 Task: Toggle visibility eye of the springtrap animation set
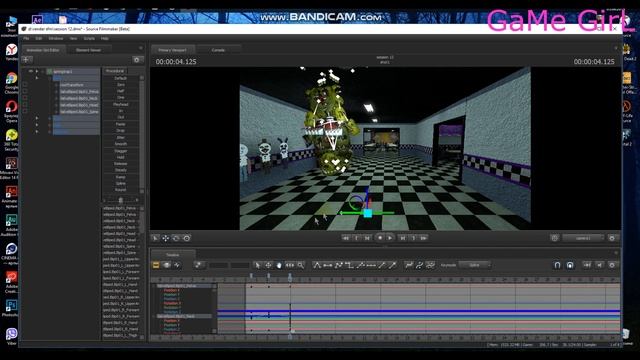[x=30, y=71]
